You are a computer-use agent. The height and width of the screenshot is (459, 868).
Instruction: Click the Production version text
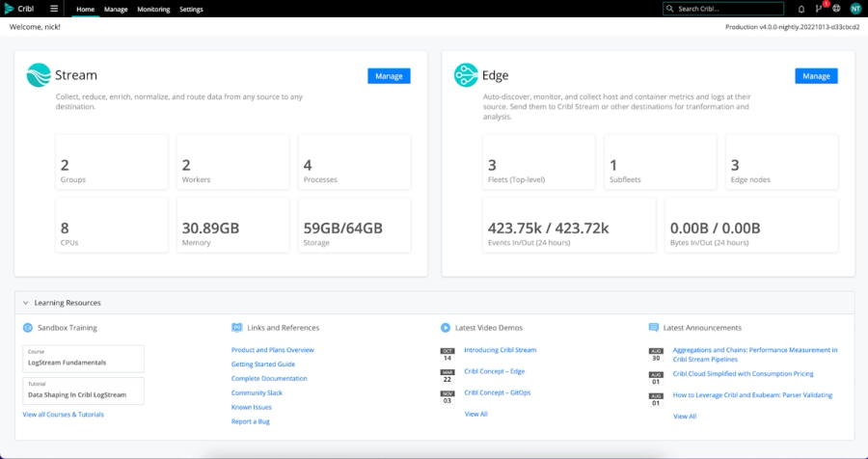click(792, 27)
